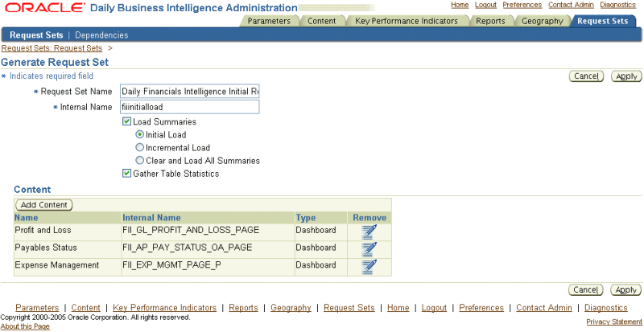Image resolution: width=644 pixels, height=332 pixels.
Task: Click the Logout link in header
Action: tap(485, 5)
